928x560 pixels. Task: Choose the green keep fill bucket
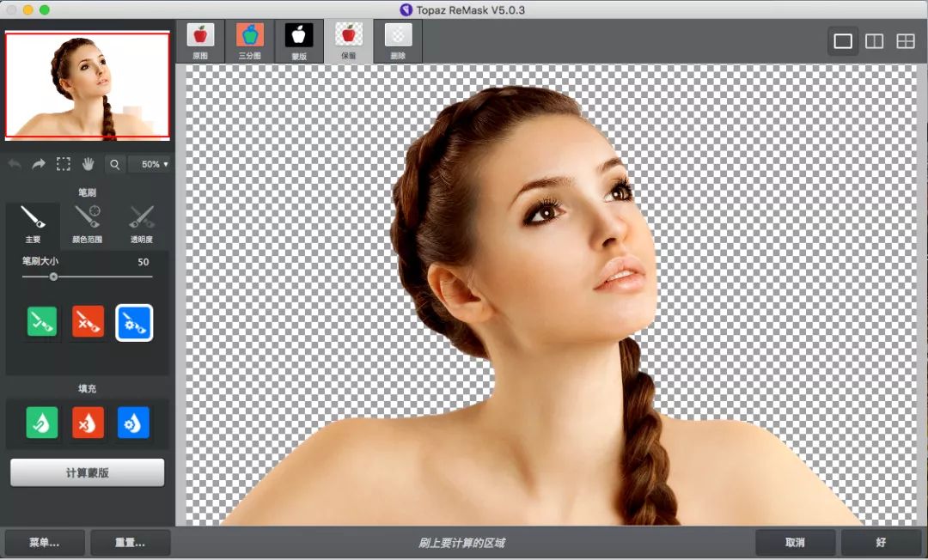click(x=42, y=423)
